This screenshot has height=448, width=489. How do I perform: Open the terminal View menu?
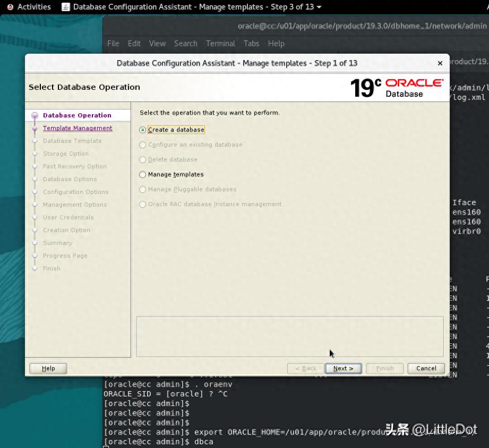point(157,44)
